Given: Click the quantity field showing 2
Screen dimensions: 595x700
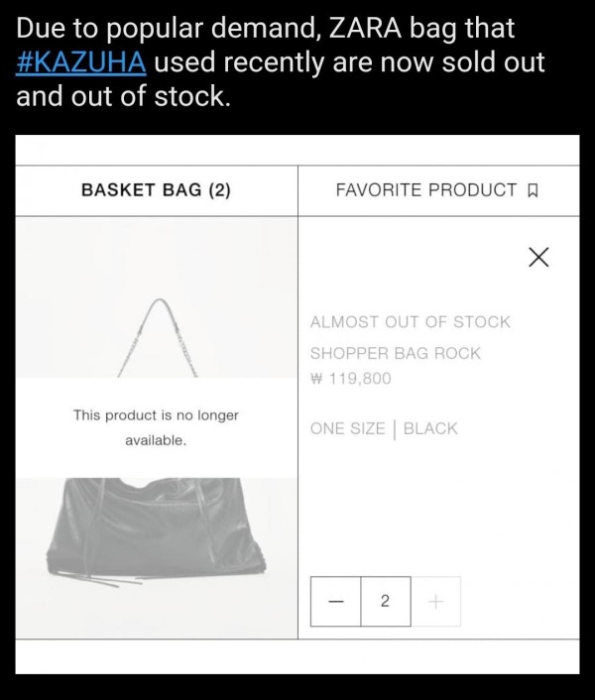Looking at the screenshot, I should pos(386,601).
